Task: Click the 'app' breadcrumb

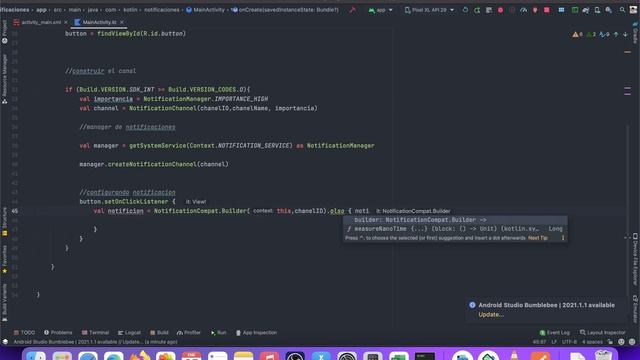Action: [x=41, y=10]
